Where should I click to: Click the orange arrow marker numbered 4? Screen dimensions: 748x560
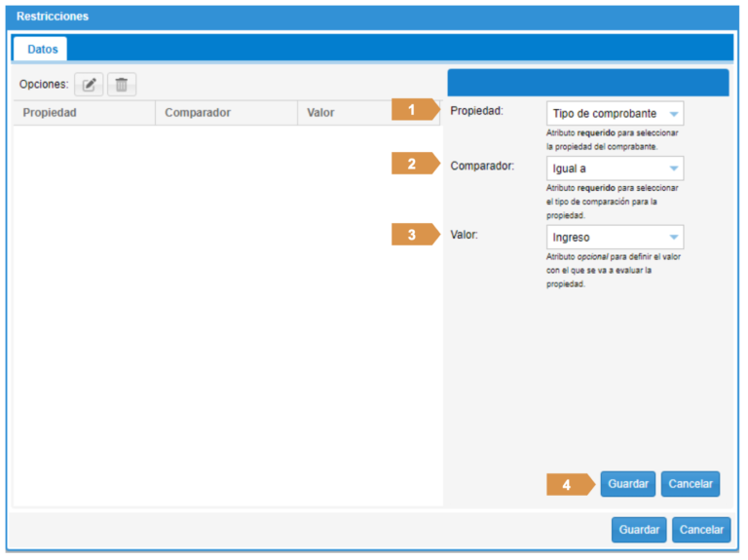click(569, 484)
